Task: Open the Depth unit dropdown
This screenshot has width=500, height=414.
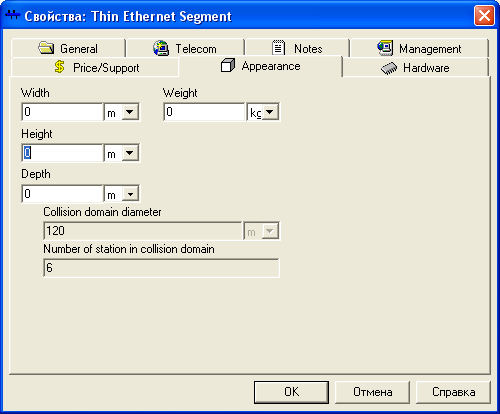Action: coord(130,194)
